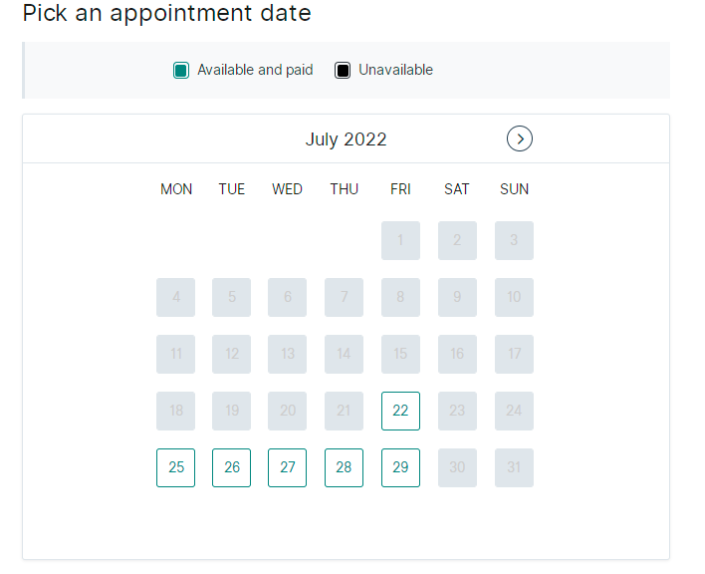Screen dimensions: 705x574
Task: Click the SUN column header
Action: coord(514,189)
